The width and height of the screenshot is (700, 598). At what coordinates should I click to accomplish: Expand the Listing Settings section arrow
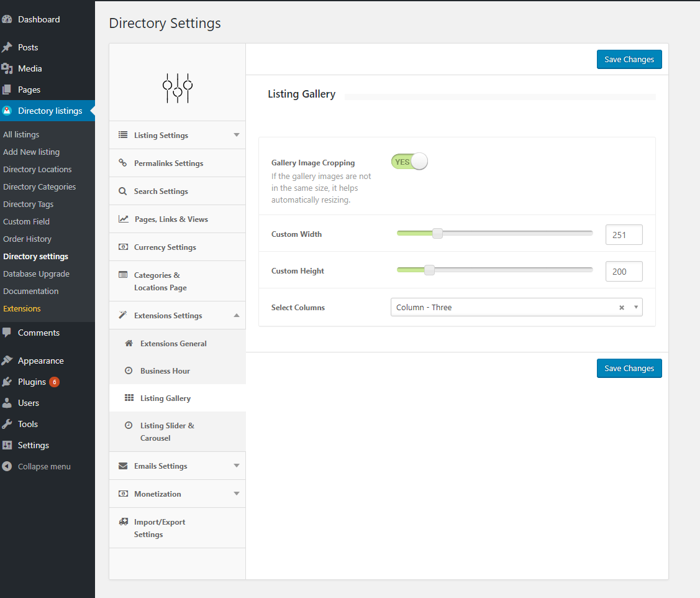(x=236, y=136)
